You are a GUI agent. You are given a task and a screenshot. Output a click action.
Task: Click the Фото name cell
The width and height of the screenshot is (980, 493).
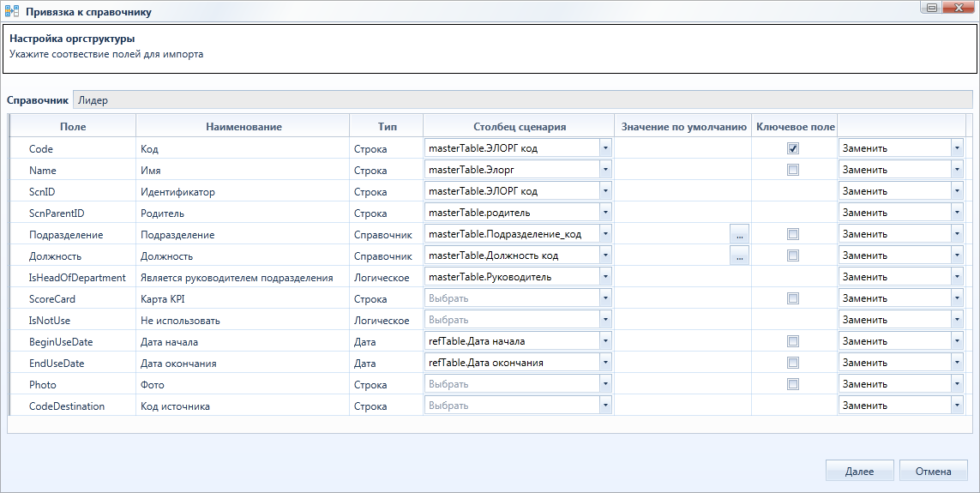tap(243, 384)
